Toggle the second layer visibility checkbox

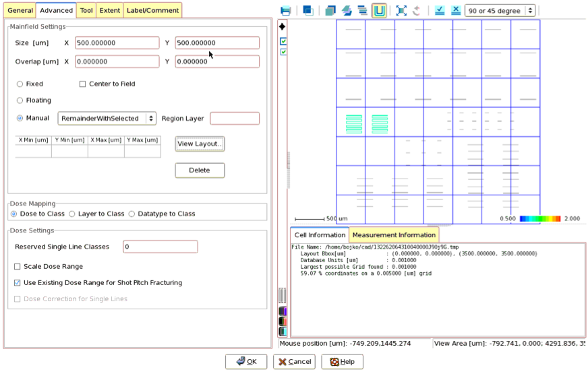[x=283, y=52]
